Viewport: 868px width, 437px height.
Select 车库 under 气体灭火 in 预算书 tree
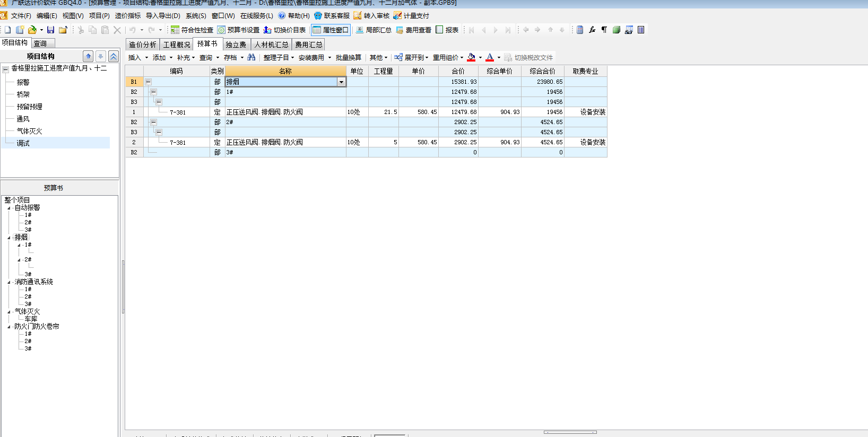(31, 319)
